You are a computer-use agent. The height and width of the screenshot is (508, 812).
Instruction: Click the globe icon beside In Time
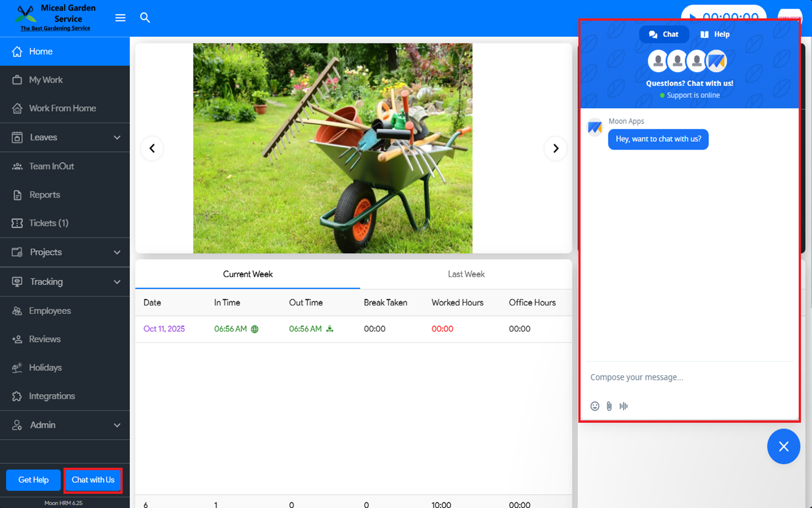(255, 329)
